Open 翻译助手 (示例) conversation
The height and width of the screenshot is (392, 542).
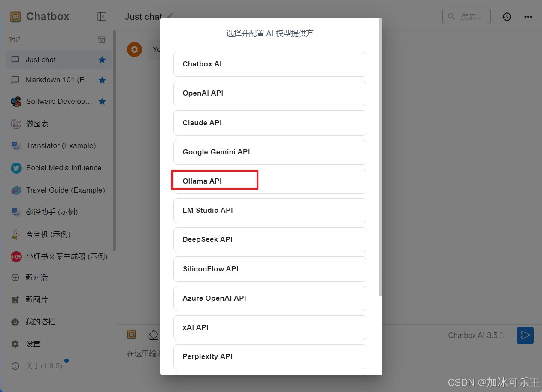59,212
